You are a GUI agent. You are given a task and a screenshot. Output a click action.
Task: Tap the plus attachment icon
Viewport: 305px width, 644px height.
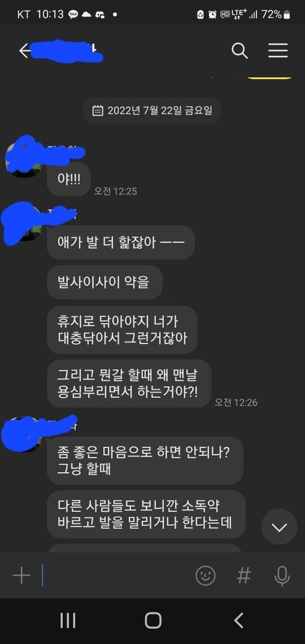[22, 576]
